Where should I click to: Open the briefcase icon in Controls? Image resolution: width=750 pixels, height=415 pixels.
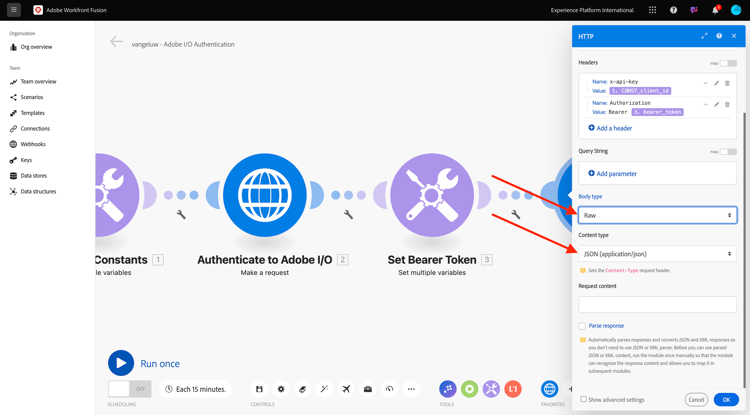[368, 389]
